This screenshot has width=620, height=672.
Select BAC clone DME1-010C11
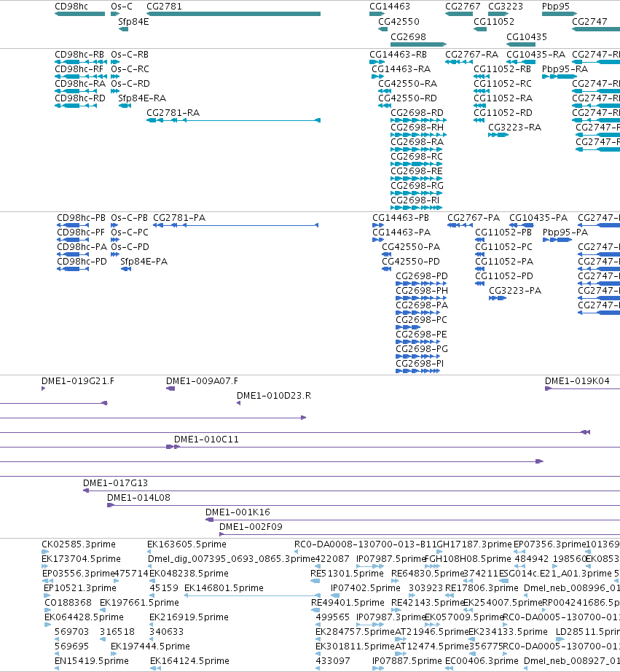pos(397,447)
